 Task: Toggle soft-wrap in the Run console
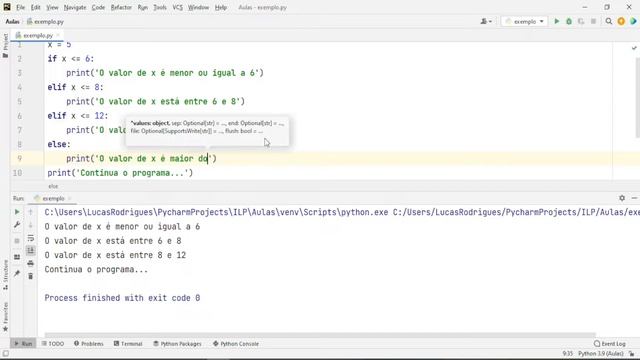tap(31, 238)
